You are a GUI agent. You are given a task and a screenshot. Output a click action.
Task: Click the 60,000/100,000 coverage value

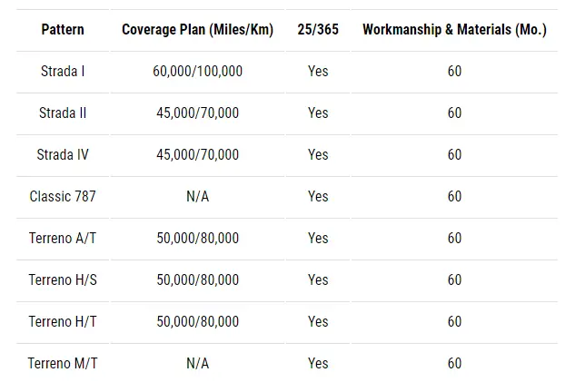click(198, 72)
